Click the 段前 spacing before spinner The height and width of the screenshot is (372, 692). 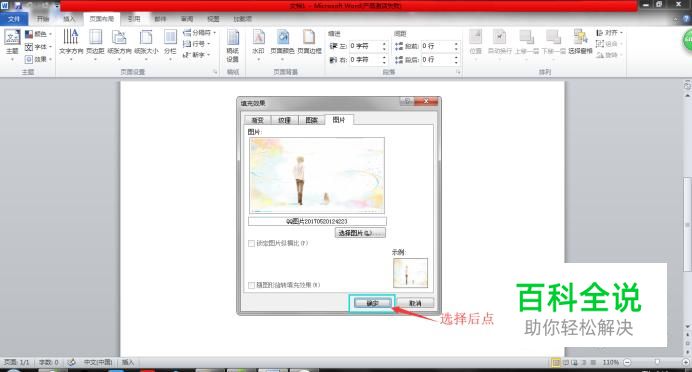[456, 46]
